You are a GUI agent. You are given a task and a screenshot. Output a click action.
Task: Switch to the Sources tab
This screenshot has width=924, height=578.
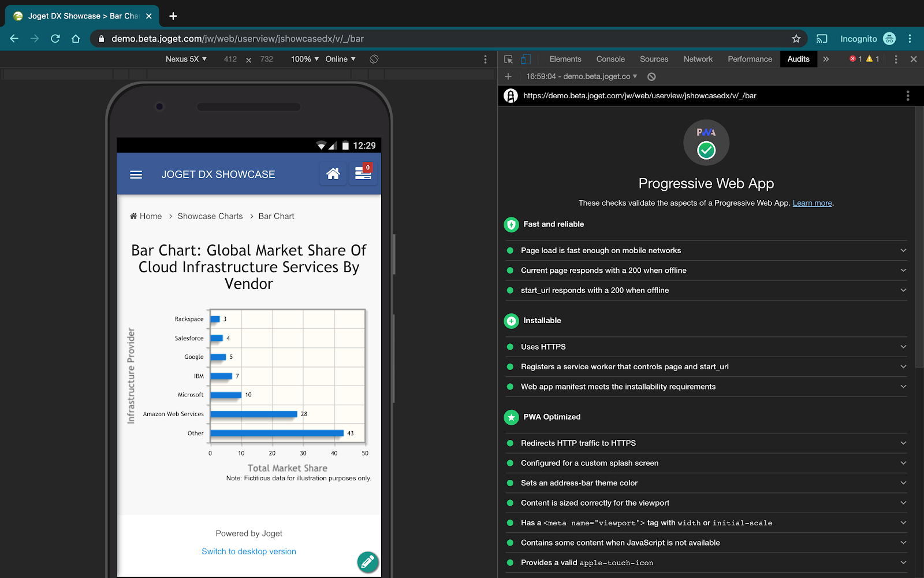[654, 59]
